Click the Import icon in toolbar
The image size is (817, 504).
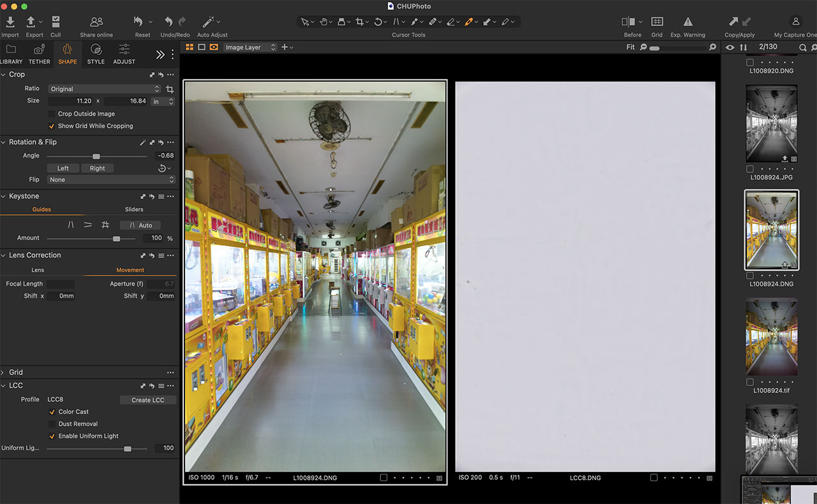click(x=10, y=22)
